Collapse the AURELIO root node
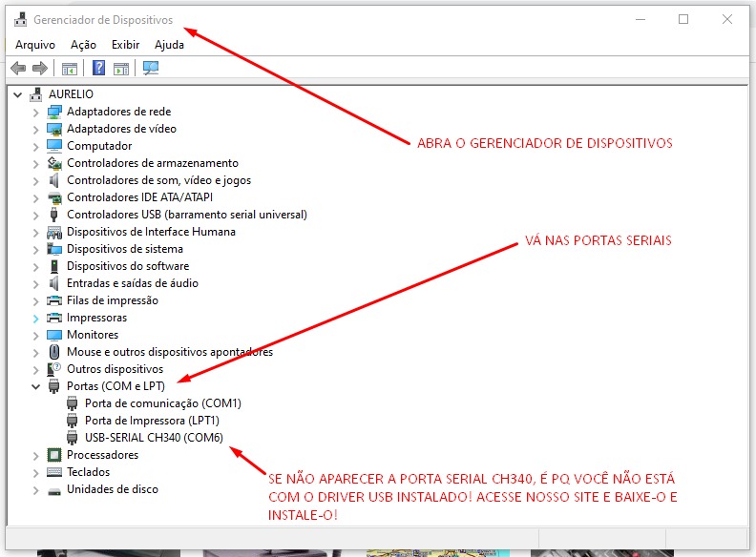Screen dimensions: 756x557 [18, 95]
